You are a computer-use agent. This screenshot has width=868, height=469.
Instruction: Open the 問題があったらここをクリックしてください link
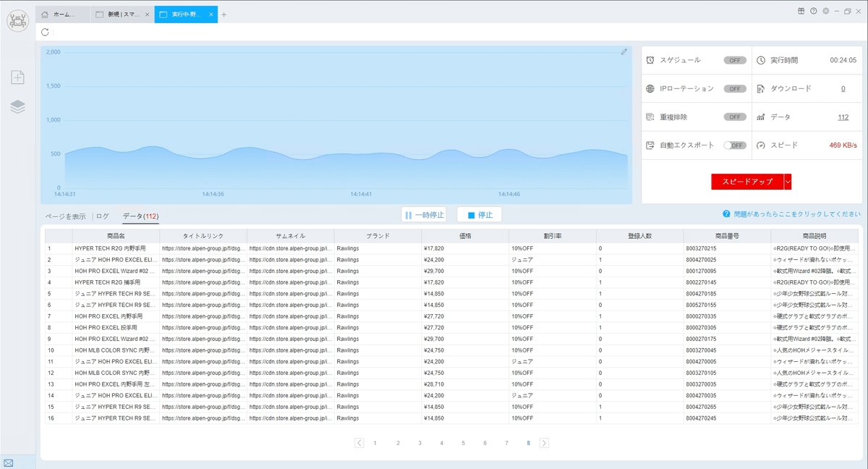pos(796,214)
